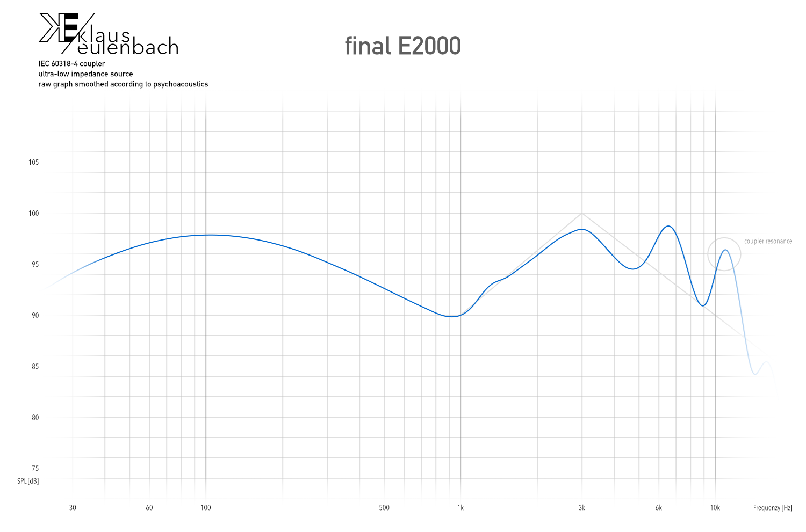The width and height of the screenshot is (806, 532).
Task: Click the 105 dB SPL axis label
Action: [34, 162]
